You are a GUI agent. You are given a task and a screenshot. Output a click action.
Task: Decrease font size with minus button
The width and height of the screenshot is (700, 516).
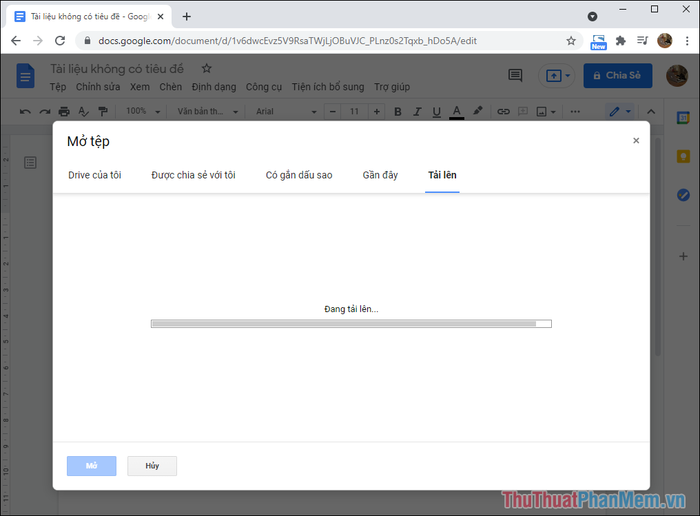click(332, 112)
